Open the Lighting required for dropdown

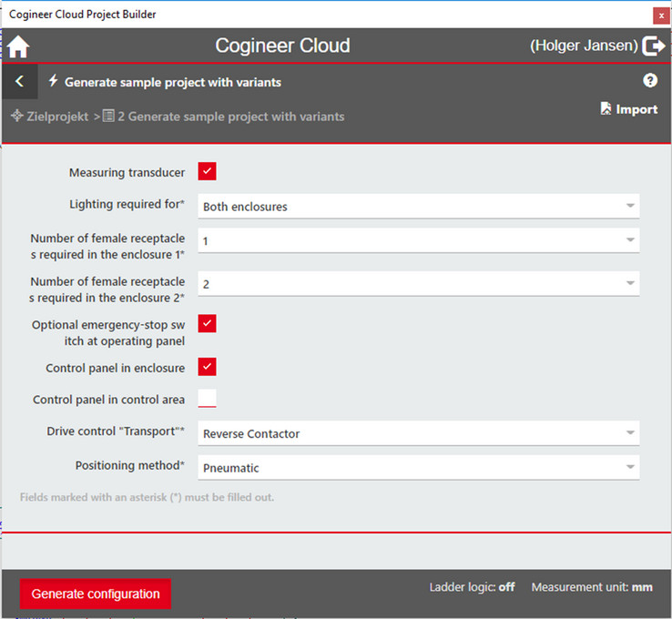point(418,207)
